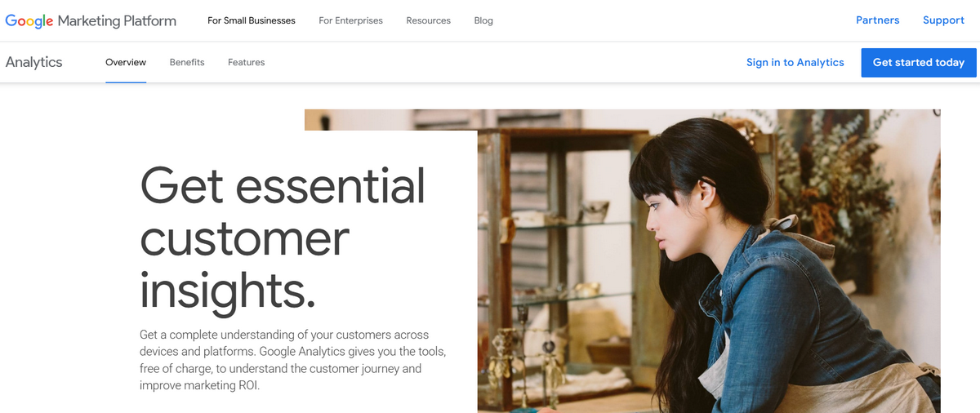Image resolution: width=980 pixels, height=413 pixels.
Task: Visit the Support link
Action: (943, 20)
